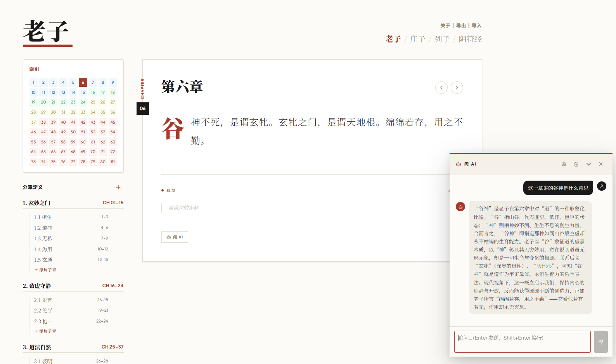Click the AI robot avatar in chat
Viewport: 616px width, 364px height.
[460, 207]
